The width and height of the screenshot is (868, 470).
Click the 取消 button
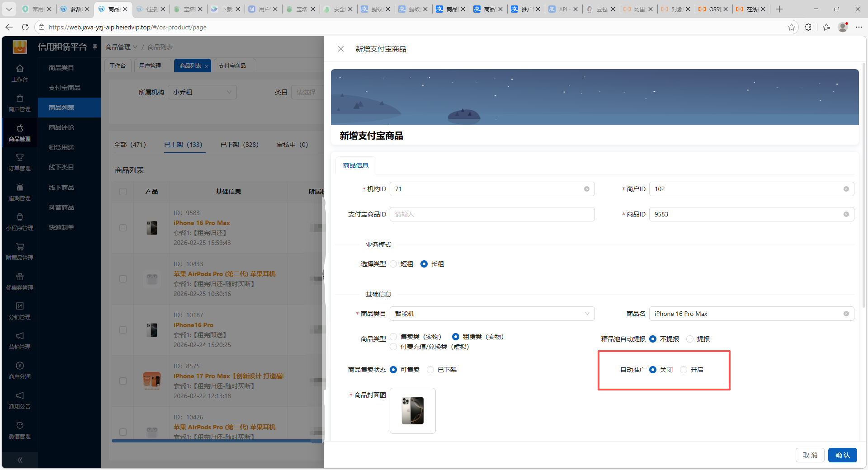810,455
